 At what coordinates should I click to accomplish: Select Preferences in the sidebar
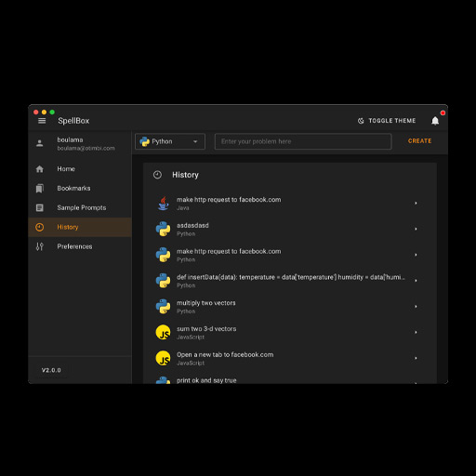[80, 246]
